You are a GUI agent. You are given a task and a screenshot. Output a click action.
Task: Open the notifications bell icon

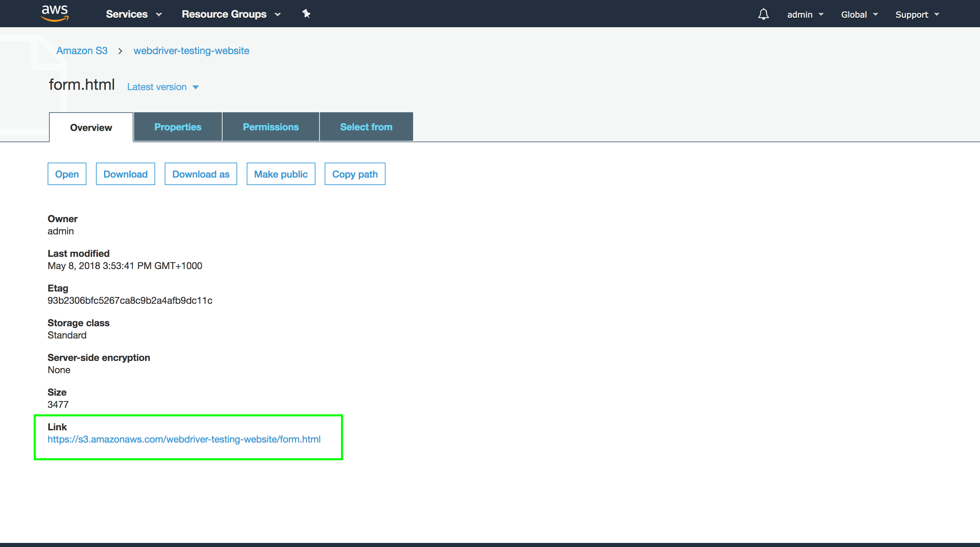[763, 14]
